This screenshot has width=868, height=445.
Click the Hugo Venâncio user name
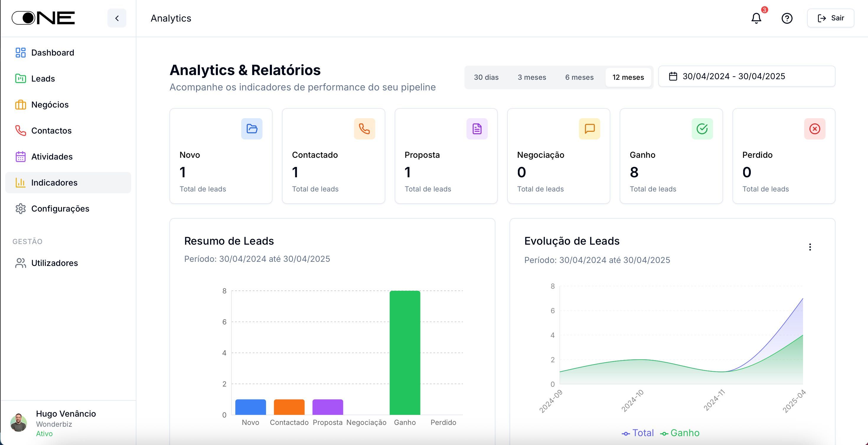(x=66, y=414)
